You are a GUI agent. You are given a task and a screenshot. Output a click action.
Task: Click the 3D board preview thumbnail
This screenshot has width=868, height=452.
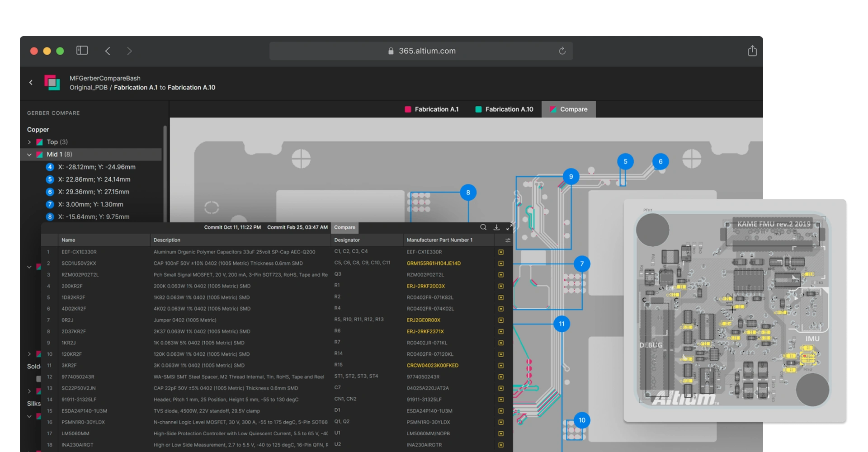click(x=735, y=311)
